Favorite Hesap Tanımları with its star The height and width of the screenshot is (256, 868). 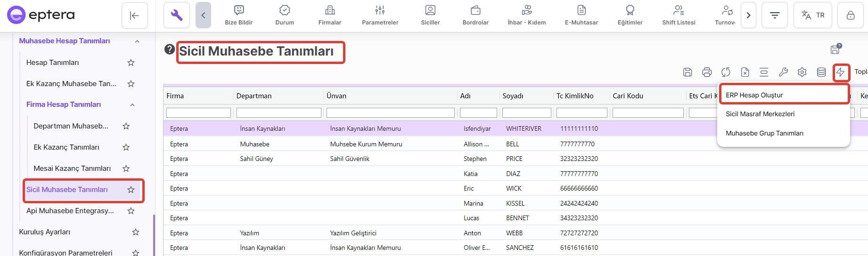click(131, 63)
